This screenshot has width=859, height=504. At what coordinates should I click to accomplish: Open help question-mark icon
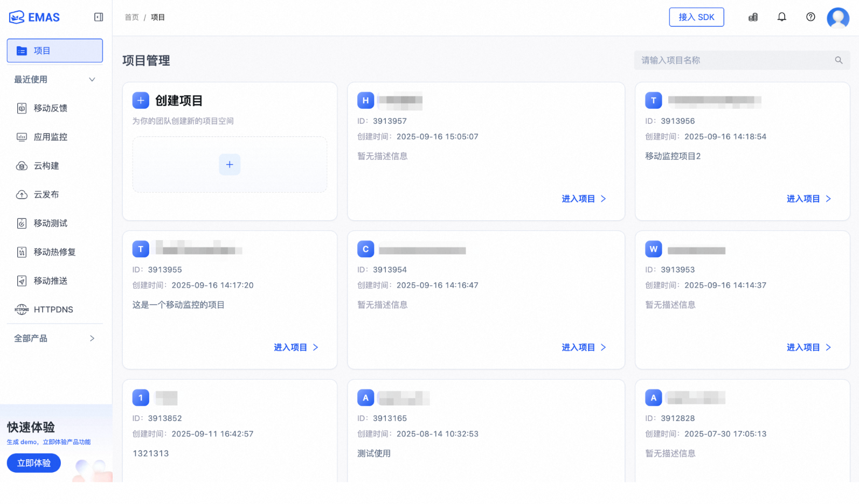coord(810,17)
